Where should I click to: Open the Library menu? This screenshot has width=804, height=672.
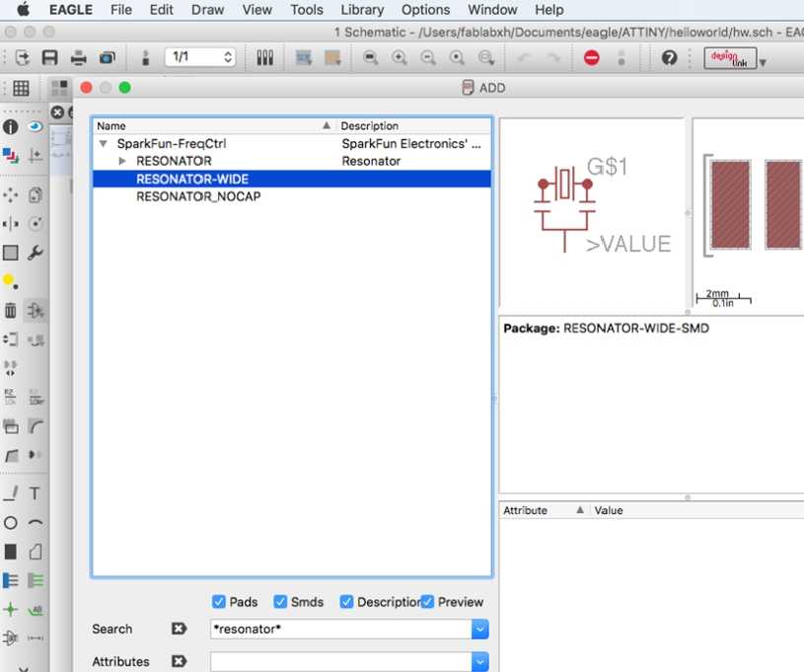click(x=362, y=10)
